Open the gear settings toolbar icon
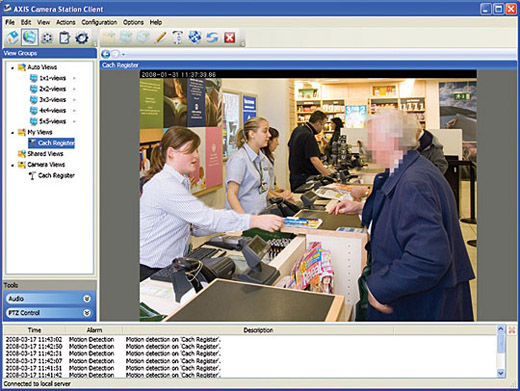520x391 pixels. coord(82,37)
